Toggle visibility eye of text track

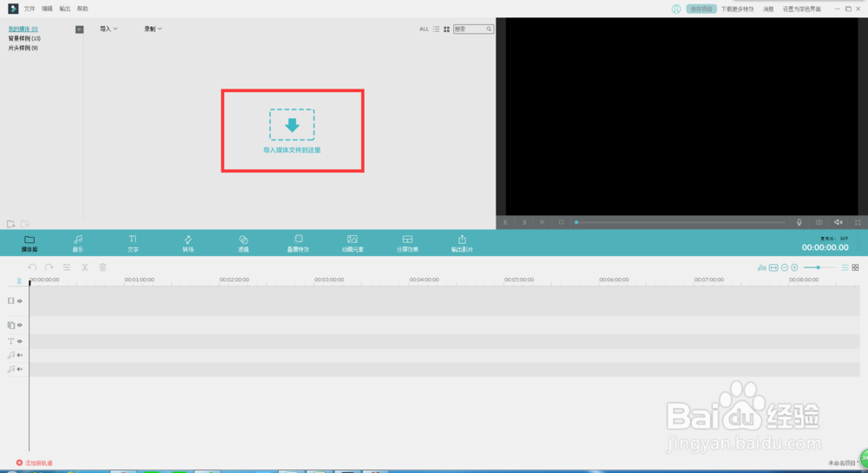tap(20, 341)
